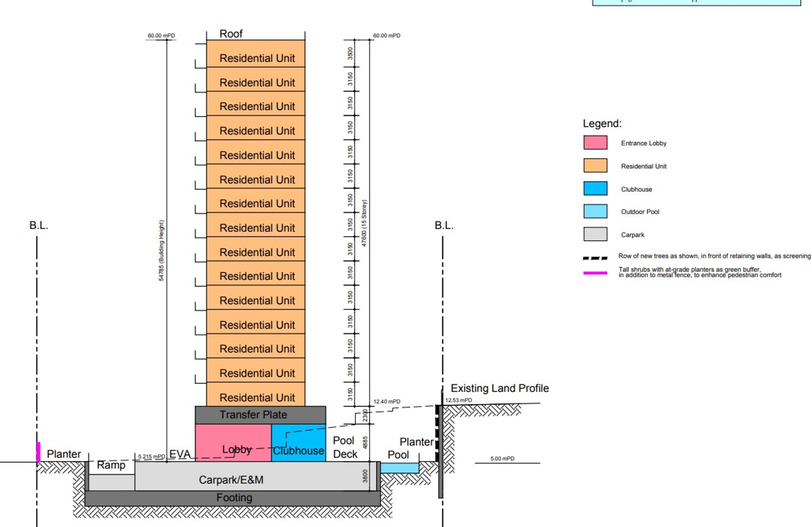Click '60.00 mPD' beside the 3500 dimension
The height and width of the screenshot is (527, 812).
[x=387, y=36]
